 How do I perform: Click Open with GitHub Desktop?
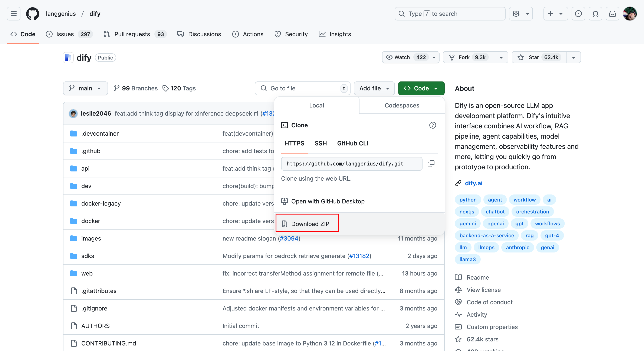[x=359, y=201]
